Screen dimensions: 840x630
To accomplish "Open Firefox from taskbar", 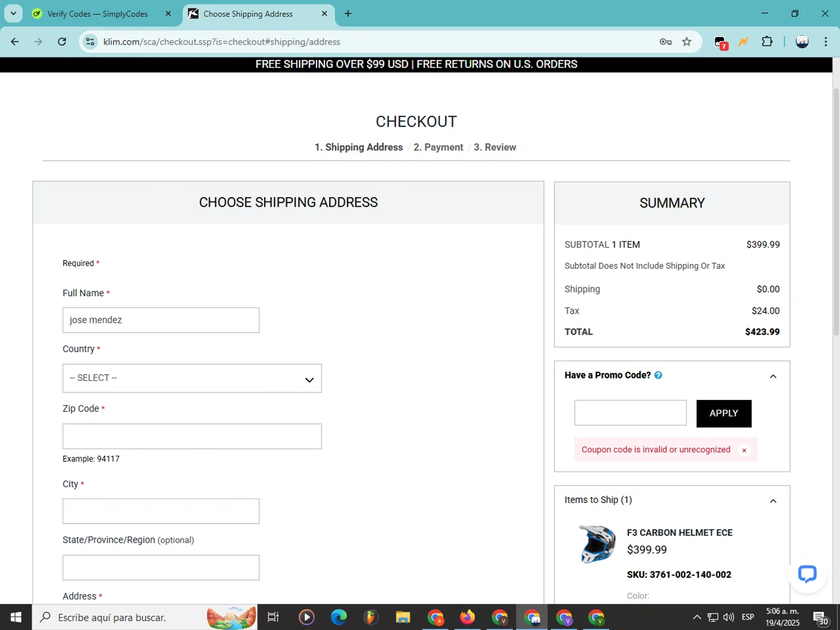I will click(467, 617).
